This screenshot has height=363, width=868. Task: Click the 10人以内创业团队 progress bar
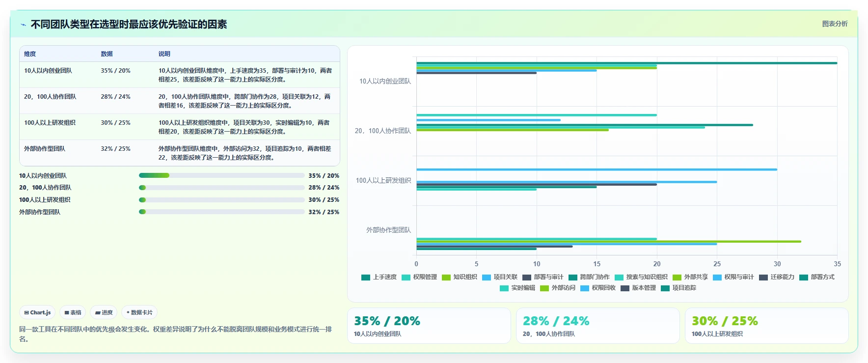tap(222, 175)
